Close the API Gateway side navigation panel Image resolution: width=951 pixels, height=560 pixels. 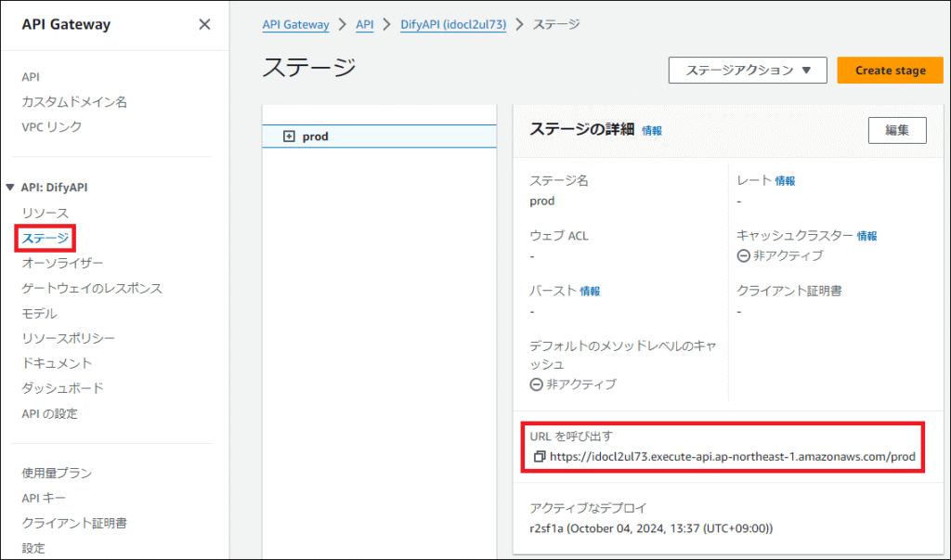(204, 25)
